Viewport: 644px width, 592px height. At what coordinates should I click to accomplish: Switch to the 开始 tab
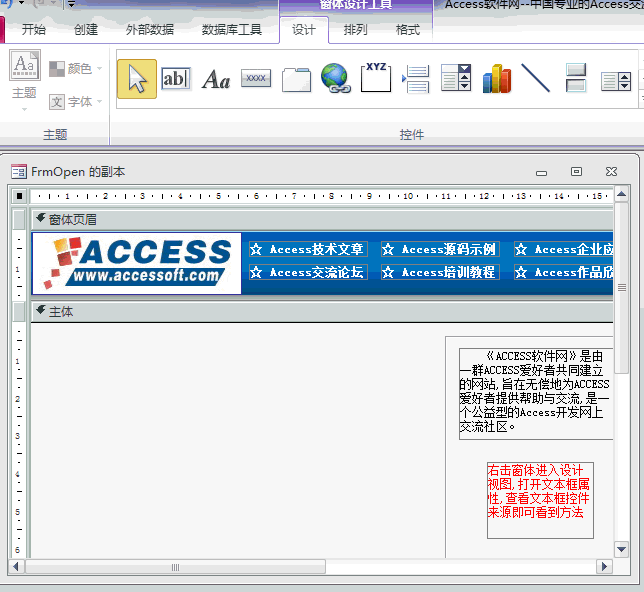34,30
